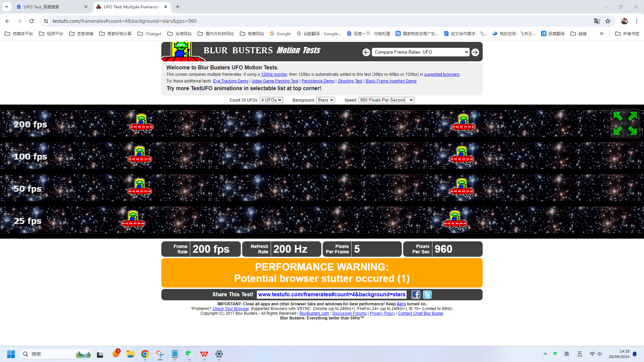Open the 台湾网站 bookmark folder
The image size is (644, 362).
pos(179,34)
